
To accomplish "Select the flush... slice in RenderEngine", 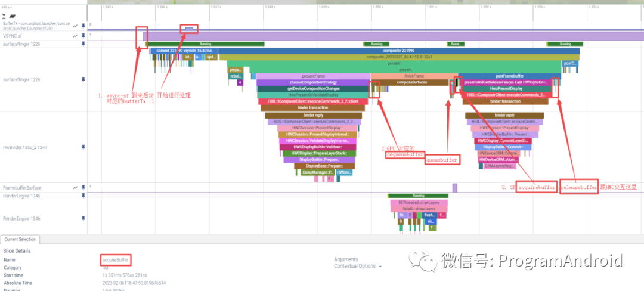I will [x=429, y=215].
